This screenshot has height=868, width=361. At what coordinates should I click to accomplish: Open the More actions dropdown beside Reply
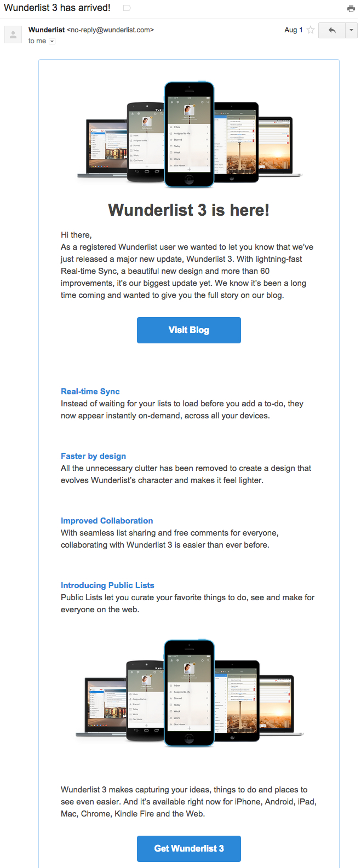pos(351,30)
